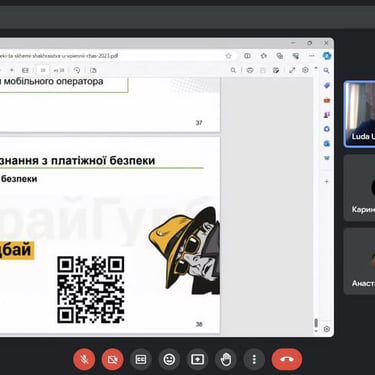This screenshot has width=375, height=375.
Task: Open browser essentials icon in Edge toolbar
Action: click(296, 56)
